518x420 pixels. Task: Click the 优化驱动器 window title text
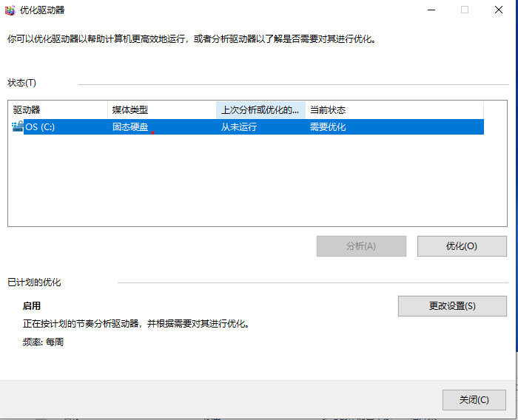[x=42, y=10]
